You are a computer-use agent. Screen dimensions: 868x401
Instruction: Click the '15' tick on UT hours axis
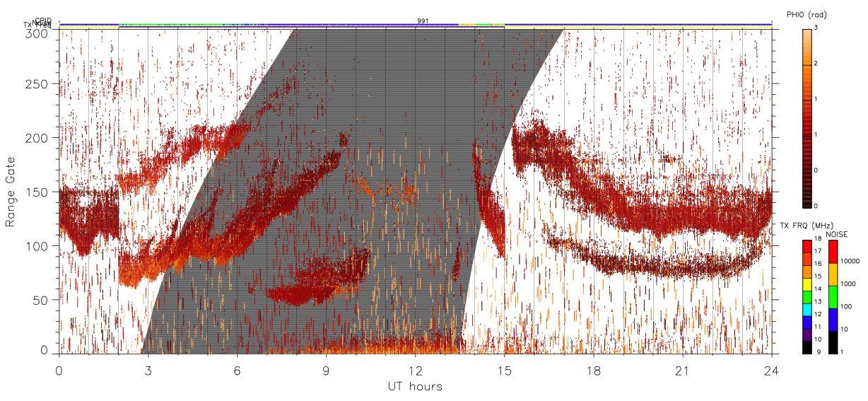[x=505, y=371]
